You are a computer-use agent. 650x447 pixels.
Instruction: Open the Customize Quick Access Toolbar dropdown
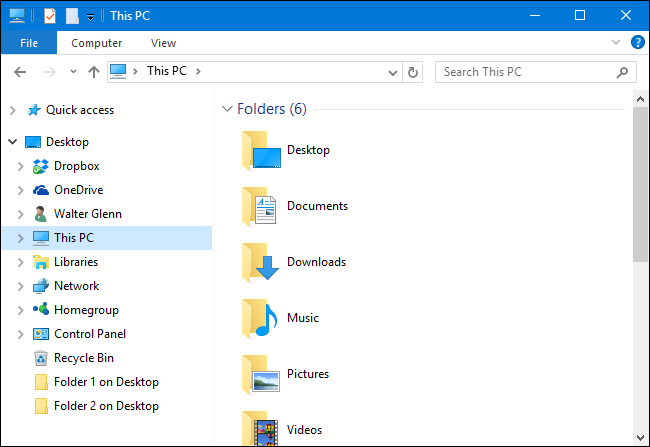pyautogui.click(x=90, y=17)
